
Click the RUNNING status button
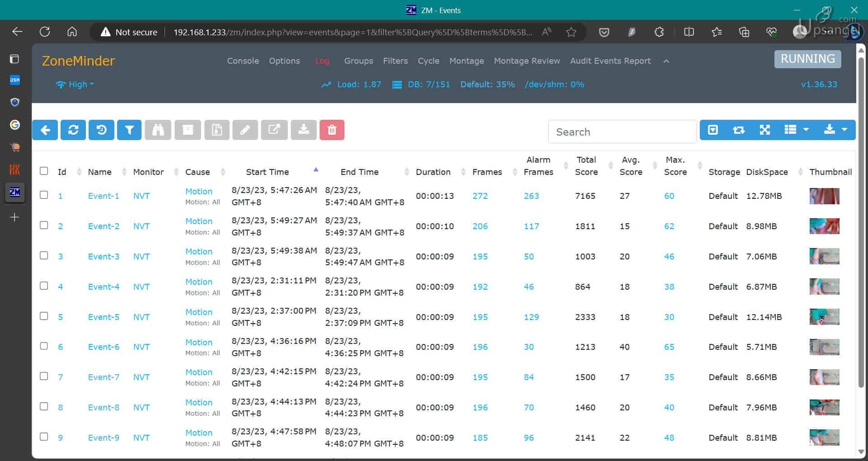(807, 59)
